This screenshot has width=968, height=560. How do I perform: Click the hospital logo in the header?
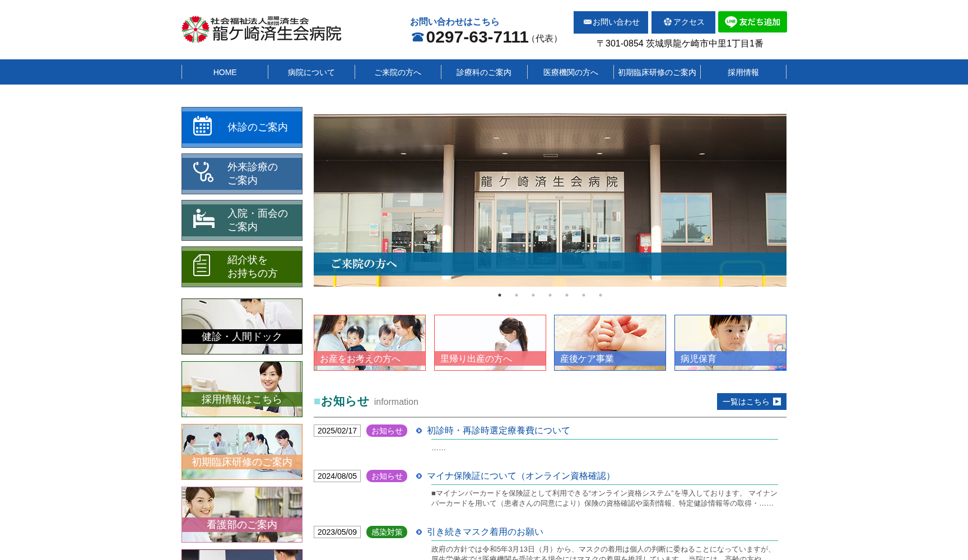pyautogui.click(x=262, y=29)
